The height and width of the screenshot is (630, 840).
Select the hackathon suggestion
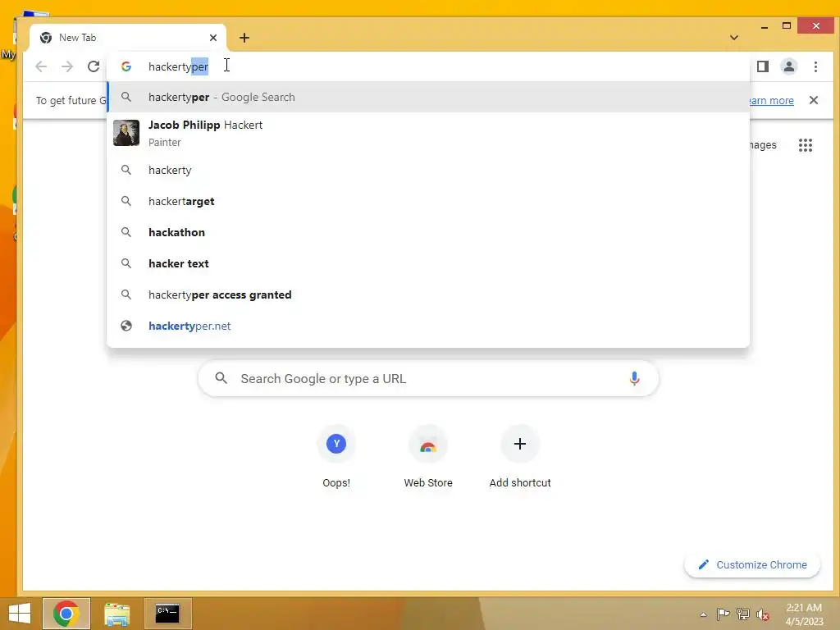click(428, 232)
